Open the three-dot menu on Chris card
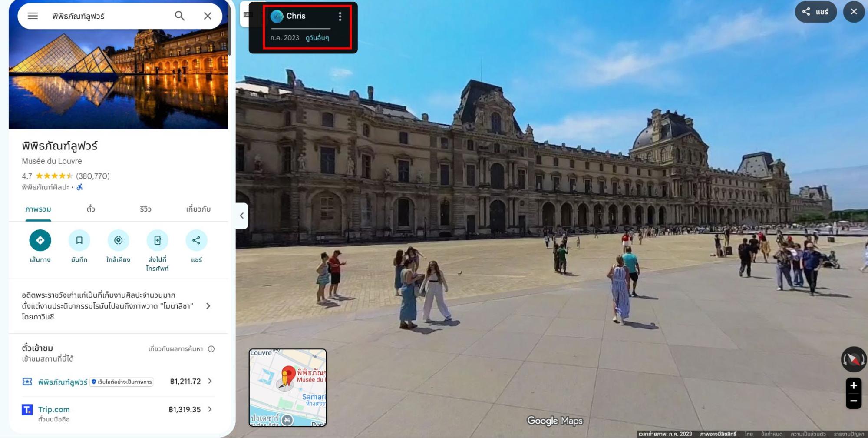 coord(340,17)
